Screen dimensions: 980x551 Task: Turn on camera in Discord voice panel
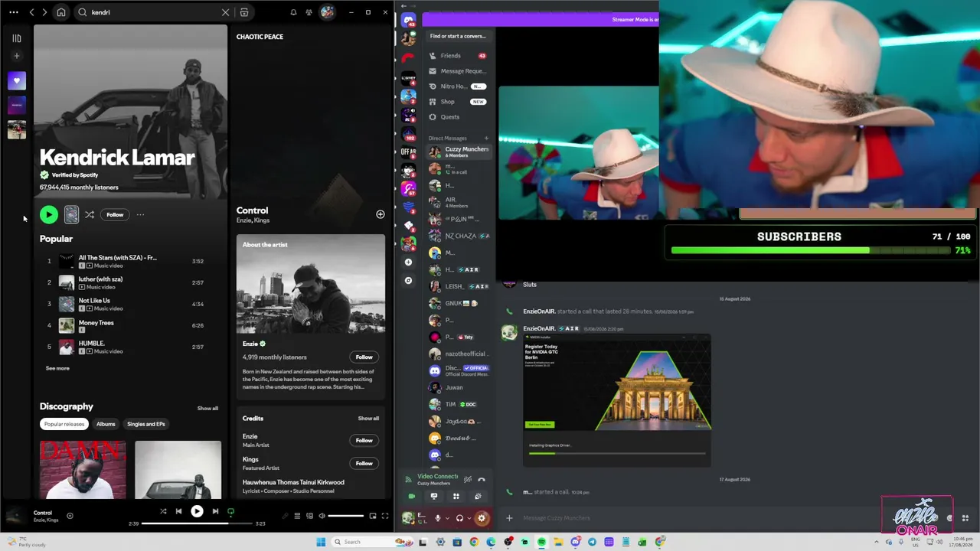[411, 497]
